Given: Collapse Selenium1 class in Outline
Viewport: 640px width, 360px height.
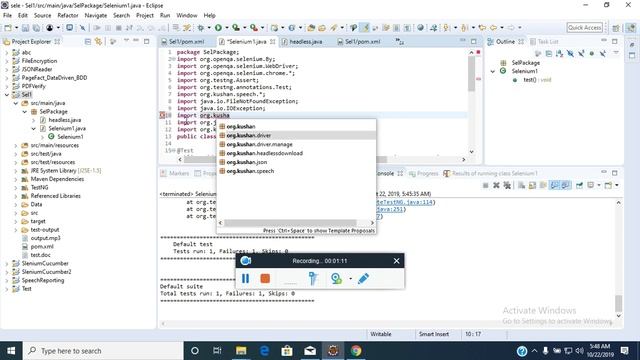Looking at the screenshot, I should click(493, 71).
